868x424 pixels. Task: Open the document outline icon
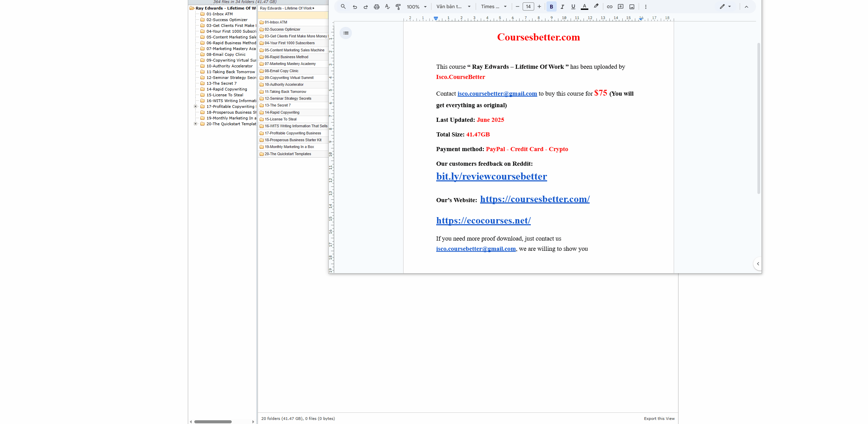(346, 33)
